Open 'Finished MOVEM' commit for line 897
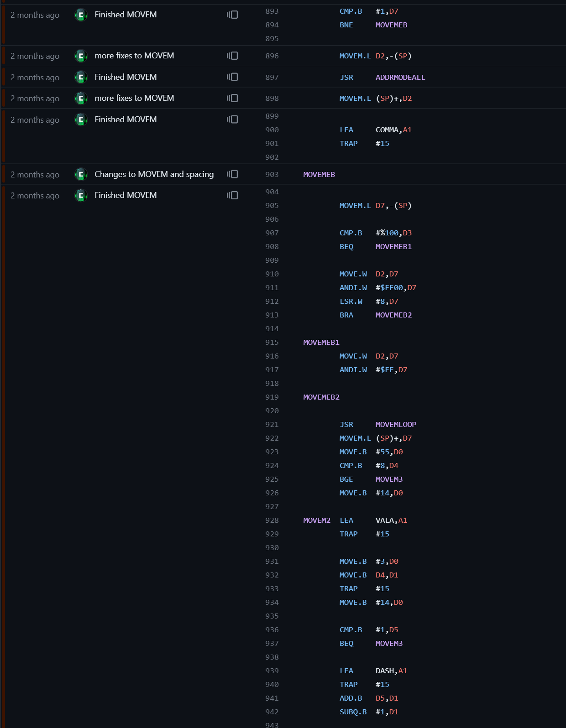566x728 pixels. click(126, 77)
